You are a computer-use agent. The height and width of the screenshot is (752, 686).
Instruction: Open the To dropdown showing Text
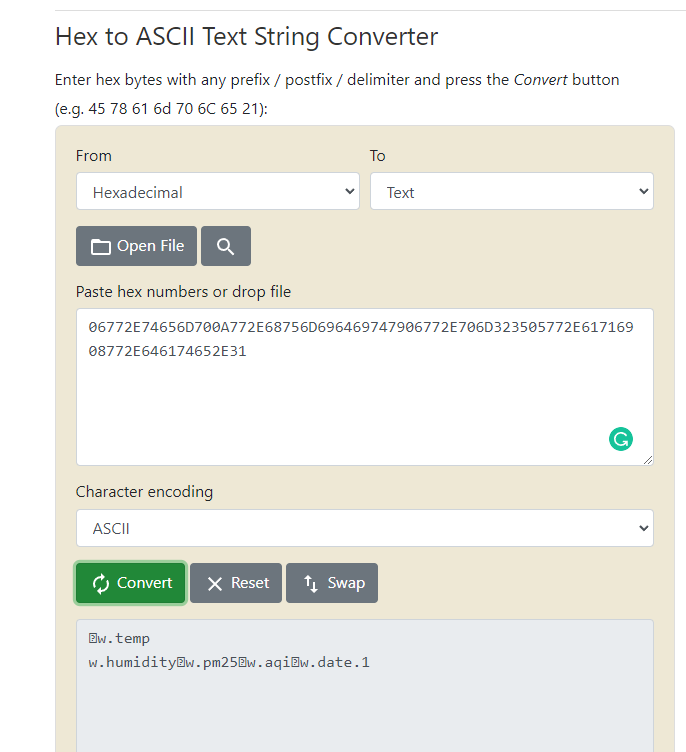[x=512, y=191]
